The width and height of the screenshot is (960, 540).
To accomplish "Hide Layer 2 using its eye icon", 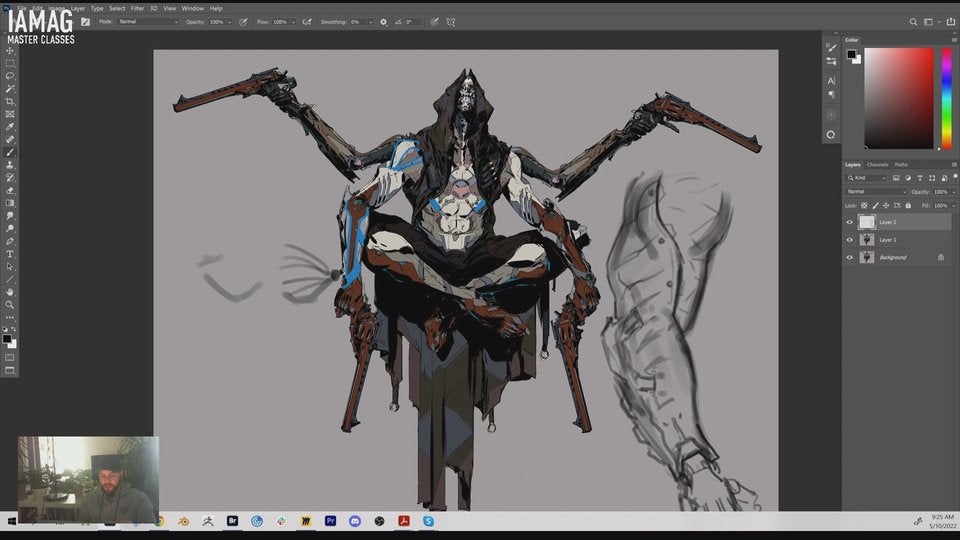I will coord(850,222).
